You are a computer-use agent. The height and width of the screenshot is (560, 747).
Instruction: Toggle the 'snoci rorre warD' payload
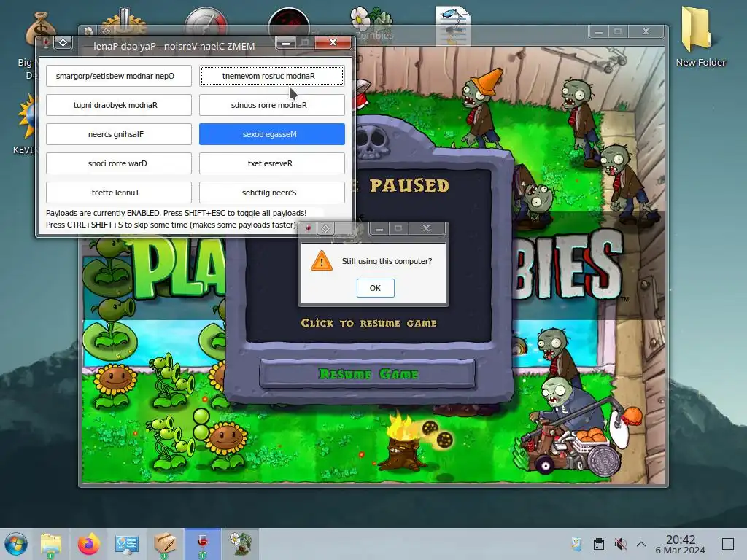click(119, 163)
